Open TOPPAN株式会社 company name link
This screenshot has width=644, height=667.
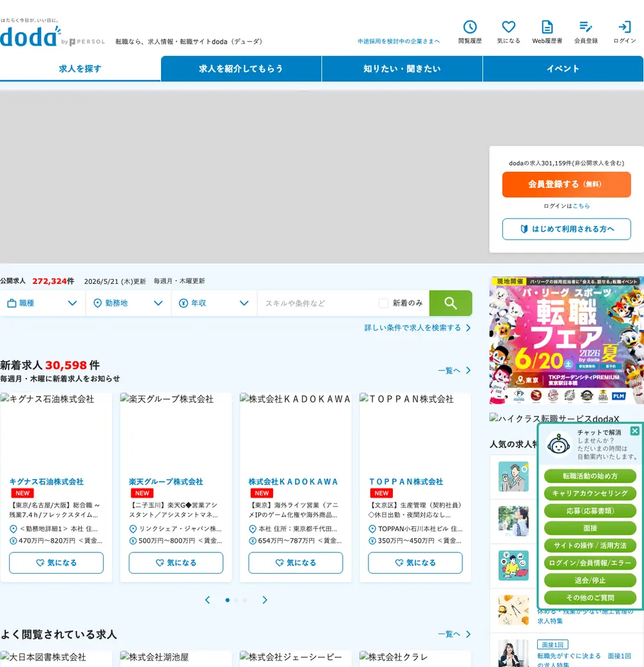[406, 482]
